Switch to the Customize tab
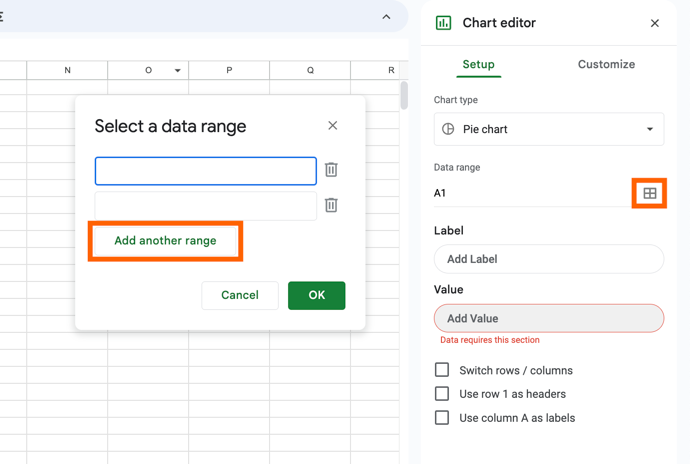 (606, 64)
